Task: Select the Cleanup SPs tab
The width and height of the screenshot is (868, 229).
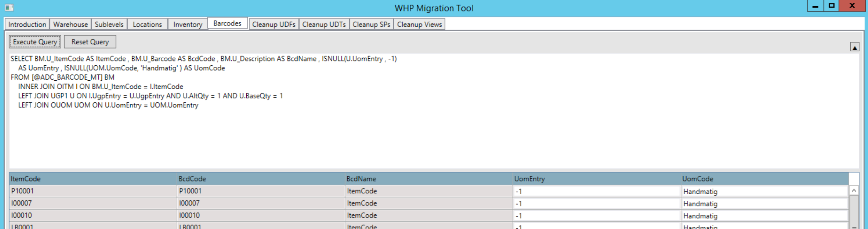Action: (371, 24)
